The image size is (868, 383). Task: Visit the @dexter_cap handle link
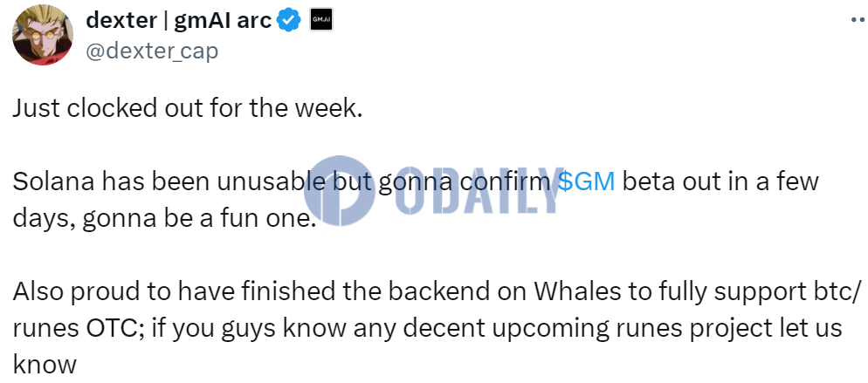tap(152, 51)
